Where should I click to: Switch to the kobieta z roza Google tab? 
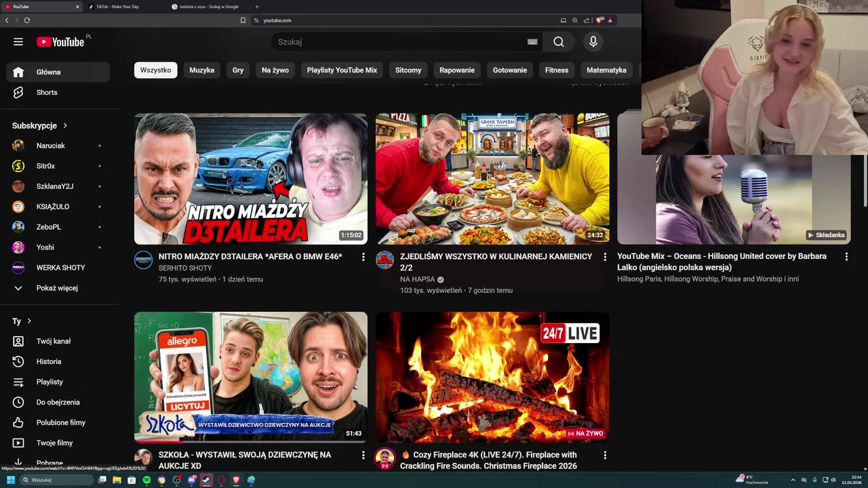coord(209,7)
